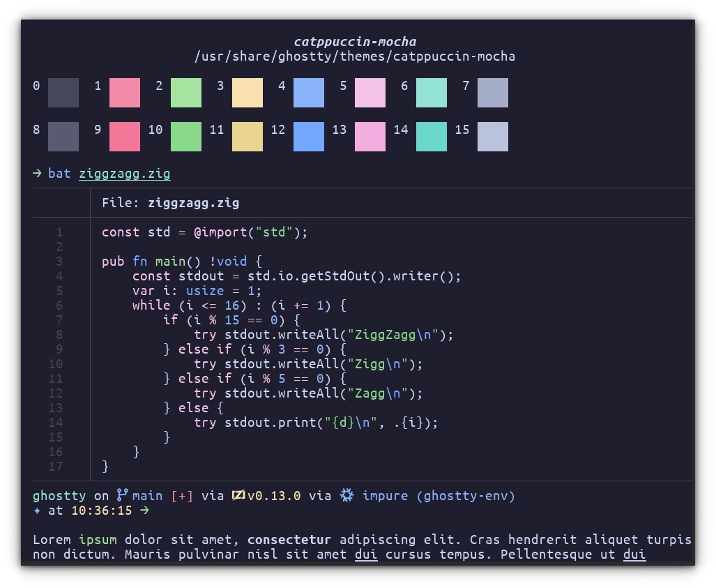
Task: Pick the bright red swatch labeled 9
Action: tap(125, 137)
